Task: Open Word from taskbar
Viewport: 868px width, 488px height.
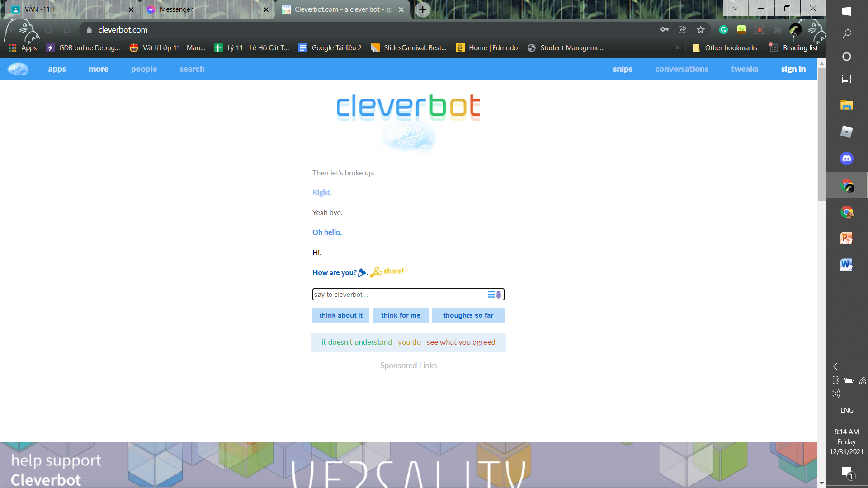Action: click(847, 265)
